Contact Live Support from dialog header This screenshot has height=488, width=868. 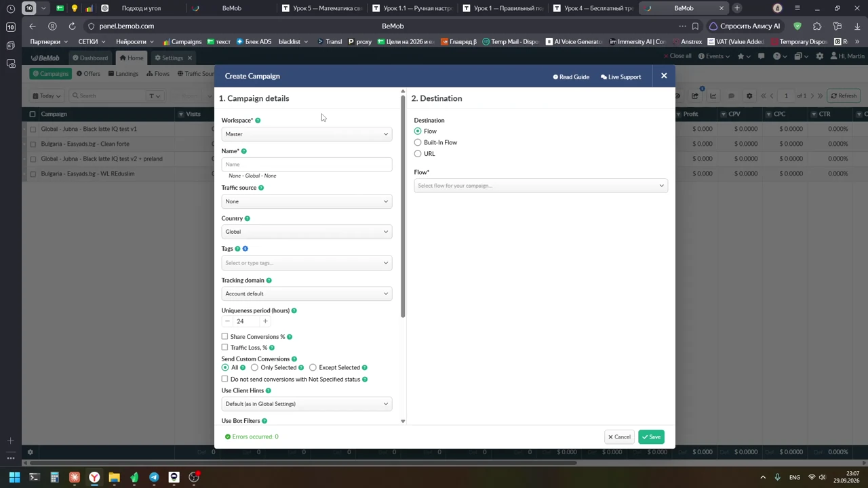(620, 77)
